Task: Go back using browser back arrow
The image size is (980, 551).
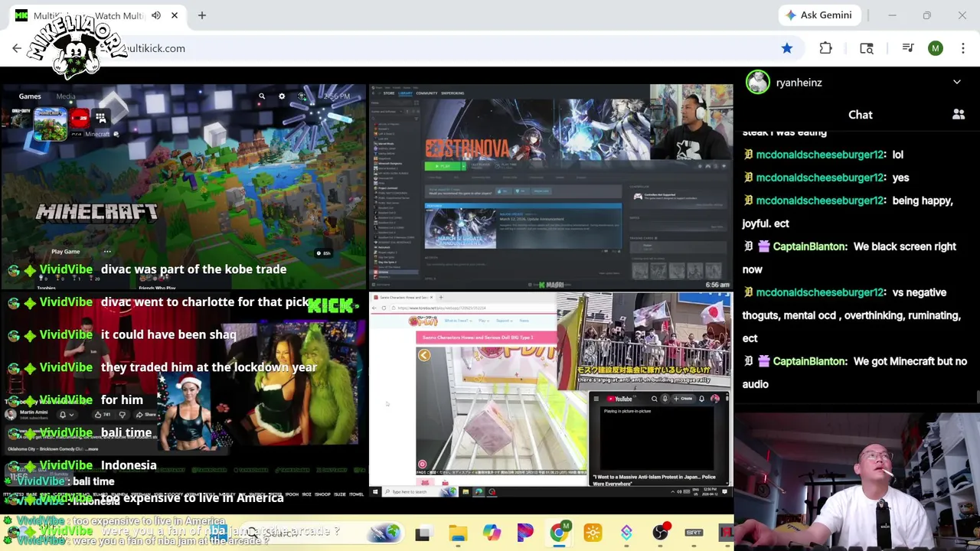Action: point(17,48)
